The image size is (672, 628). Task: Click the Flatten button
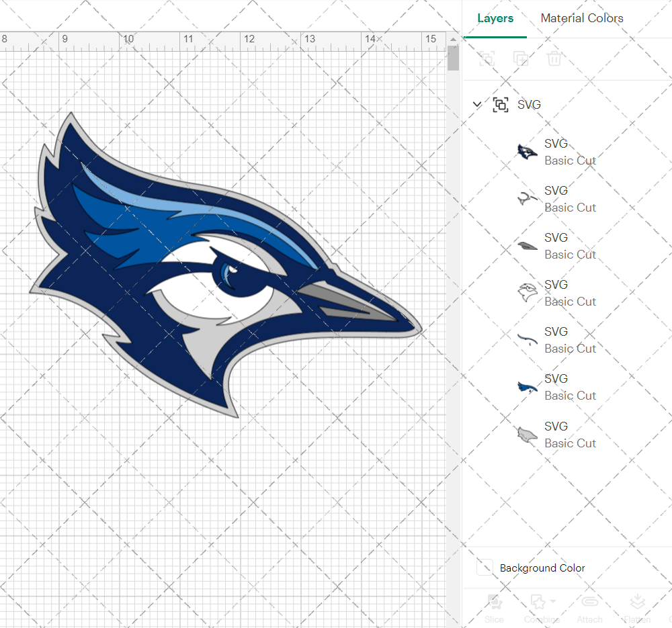point(637,609)
